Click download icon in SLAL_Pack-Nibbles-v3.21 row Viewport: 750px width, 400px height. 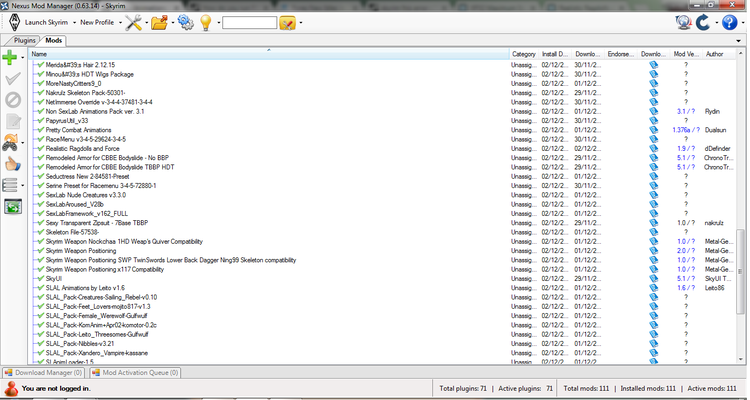[653, 344]
